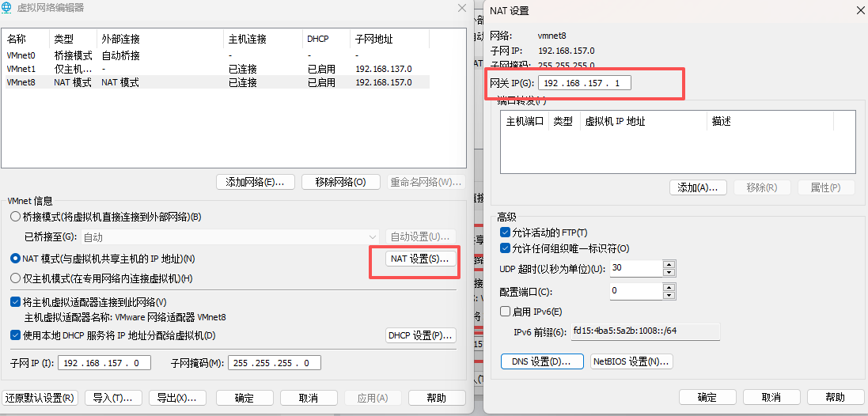Click 确定 in NAT 设置 dialog
This screenshot has width=868, height=416.
[707, 398]
